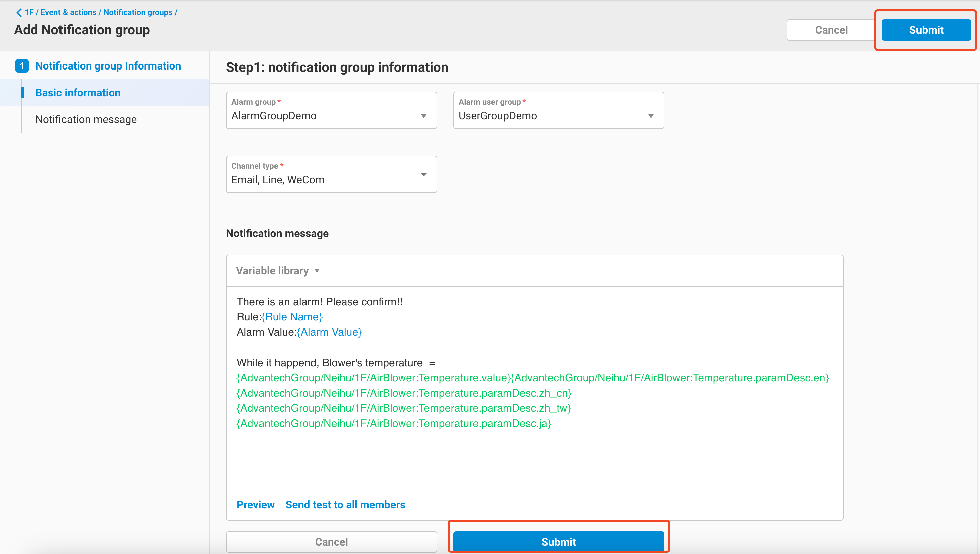Screen dimensions: 980x554
Task: Navigate to 1F breadcrumb link
Action: pyautogui.click(x=29, y=13)
